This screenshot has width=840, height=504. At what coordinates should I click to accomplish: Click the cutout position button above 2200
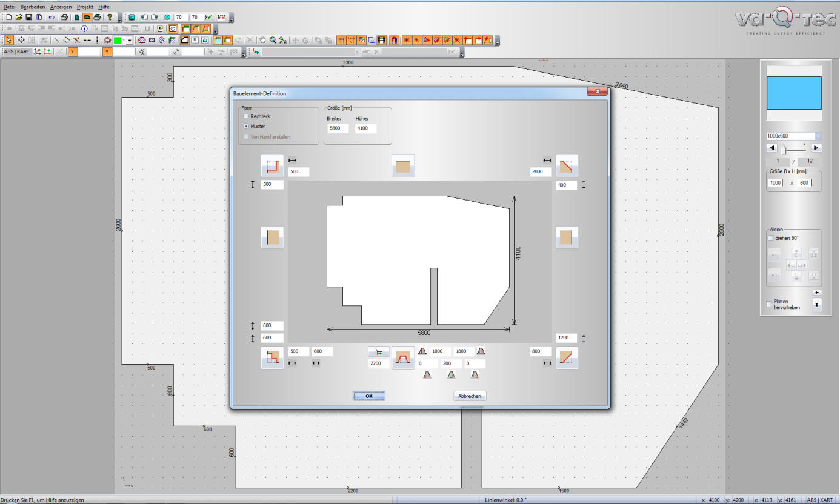click(379, 351)
